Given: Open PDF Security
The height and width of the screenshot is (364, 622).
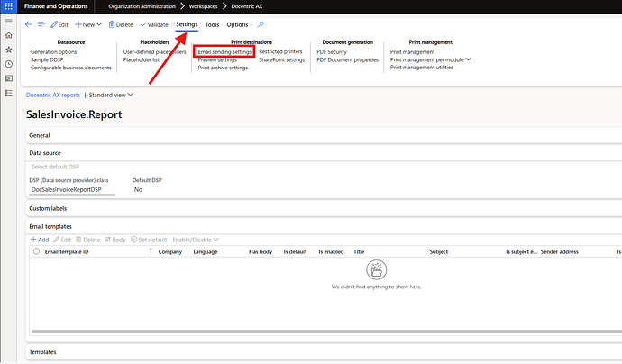Looking at the screenshot, I should (332, 52).
